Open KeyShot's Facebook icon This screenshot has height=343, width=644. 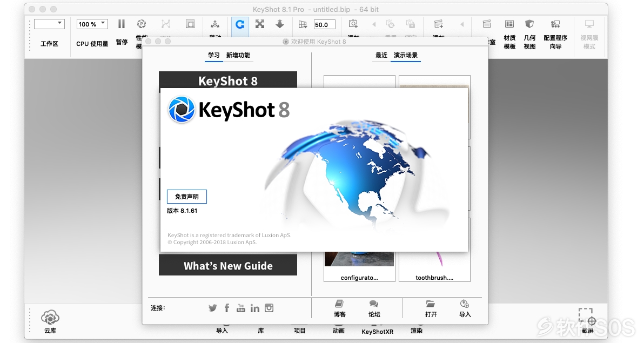[x=227, y=308]
